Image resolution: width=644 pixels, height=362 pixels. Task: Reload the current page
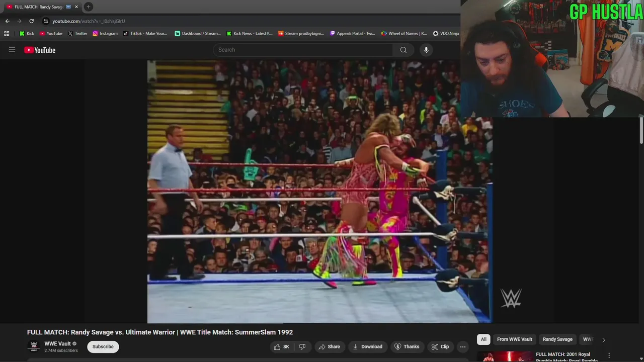pos(31,21)
